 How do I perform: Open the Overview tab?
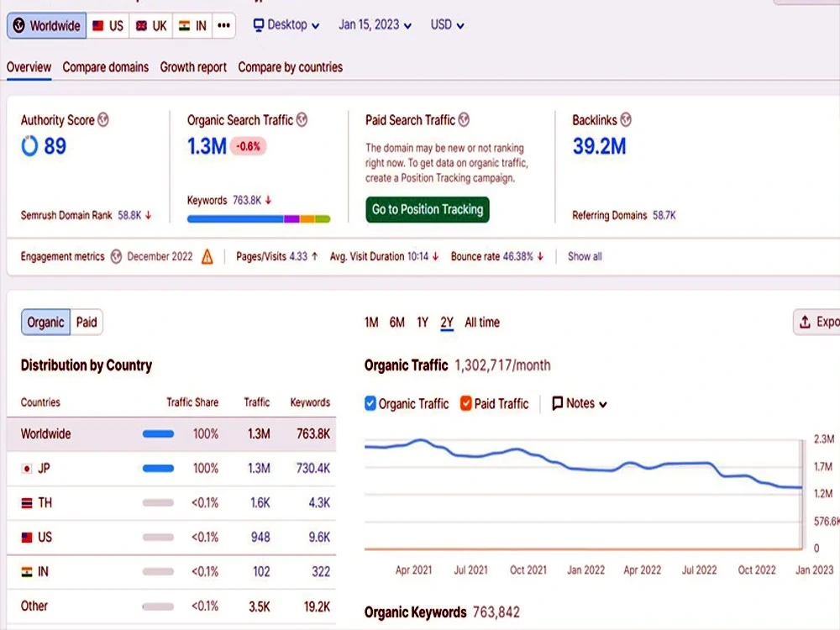pos(29,67)
